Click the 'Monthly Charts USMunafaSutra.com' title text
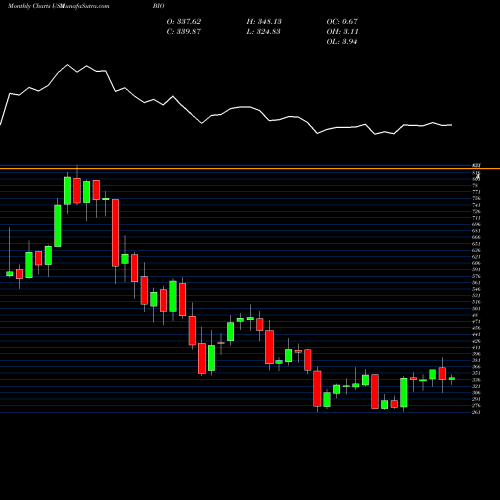The image size is (500, 500). [58, 6]
